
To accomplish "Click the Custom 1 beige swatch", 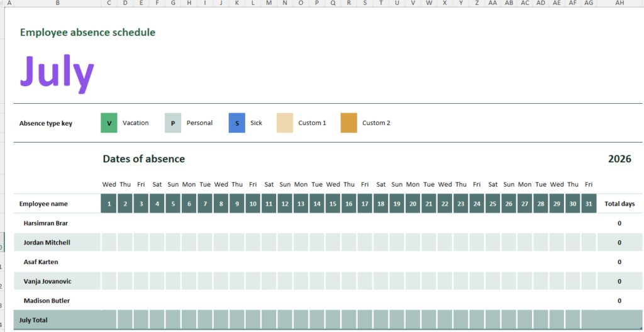I will (x=285, y=123).
